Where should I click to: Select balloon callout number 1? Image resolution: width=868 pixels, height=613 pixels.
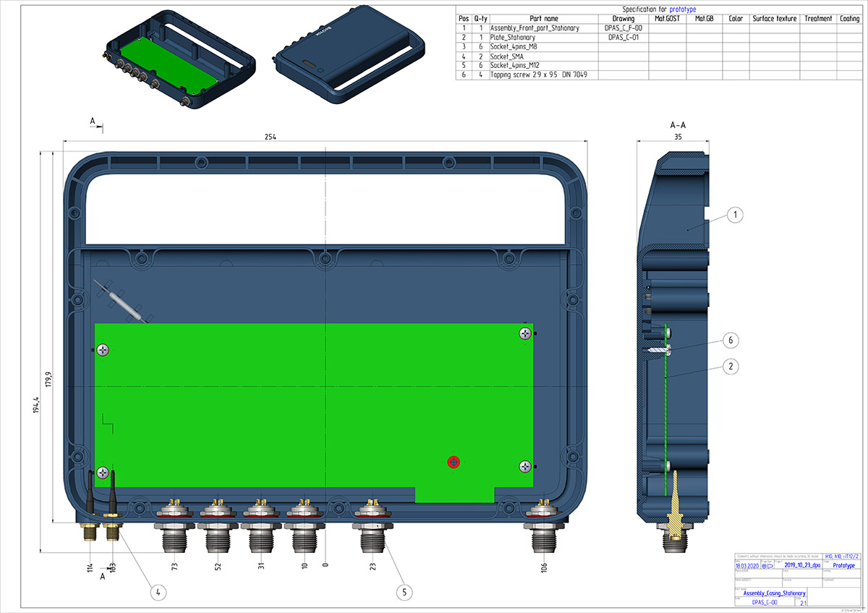pos(733,214)
